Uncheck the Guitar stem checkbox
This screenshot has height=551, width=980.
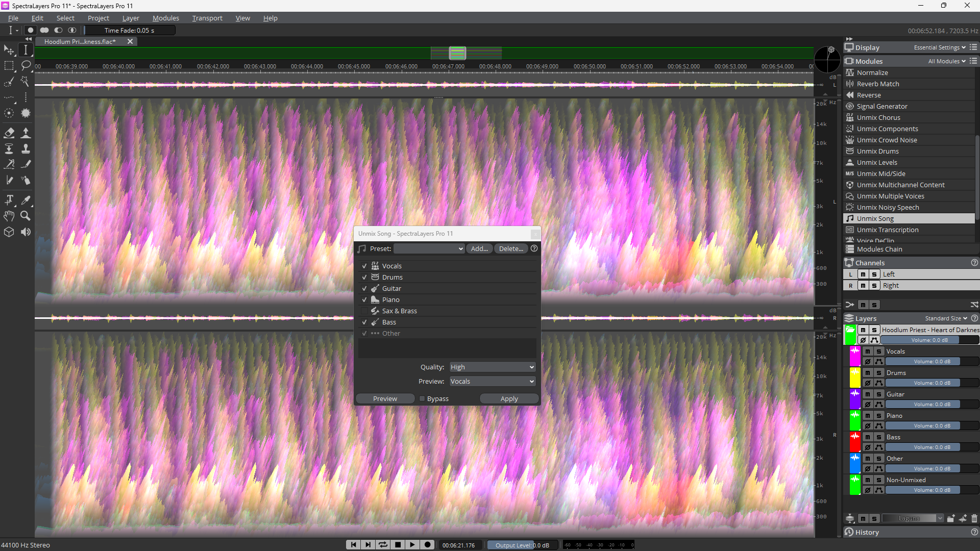364,288
